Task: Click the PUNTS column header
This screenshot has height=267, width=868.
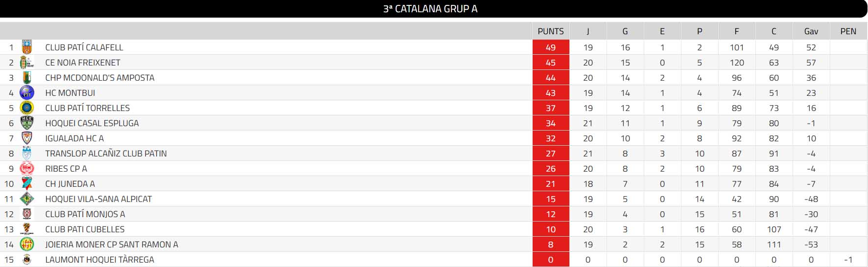Action: [x=551, y=31]
